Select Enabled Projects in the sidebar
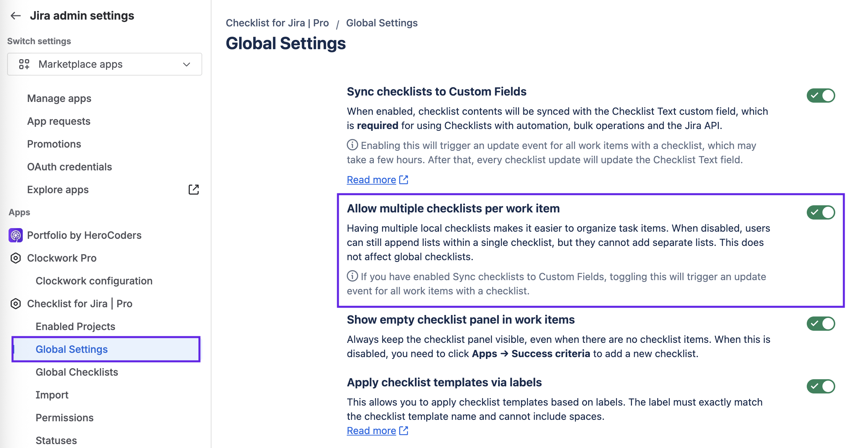The height and width of the screenshot is (448, 868). click(75, 326)
